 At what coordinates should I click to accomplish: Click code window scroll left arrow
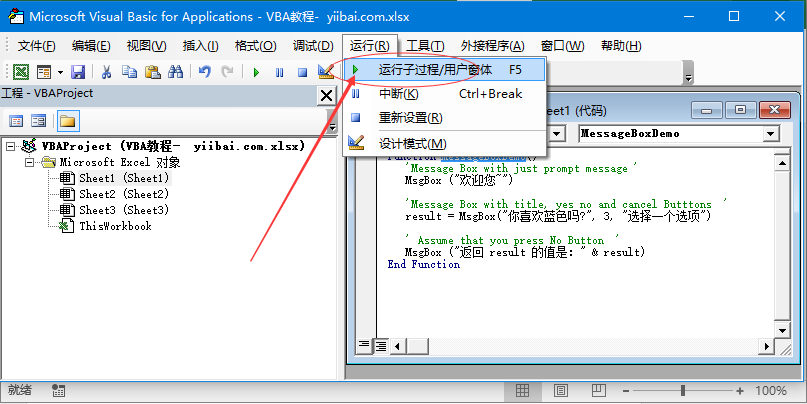pyautogui.click(x=397, y=346)
